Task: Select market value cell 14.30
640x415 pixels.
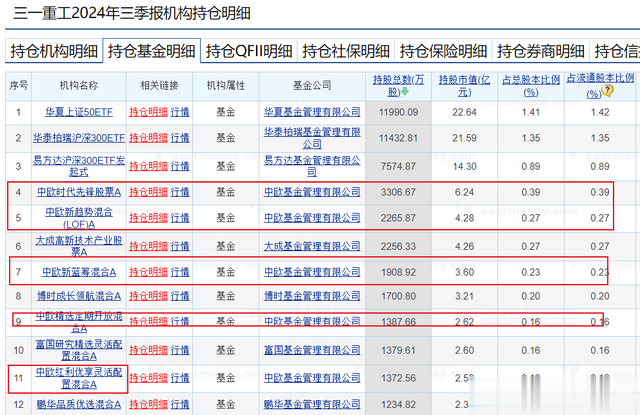Action: point(464,166)
